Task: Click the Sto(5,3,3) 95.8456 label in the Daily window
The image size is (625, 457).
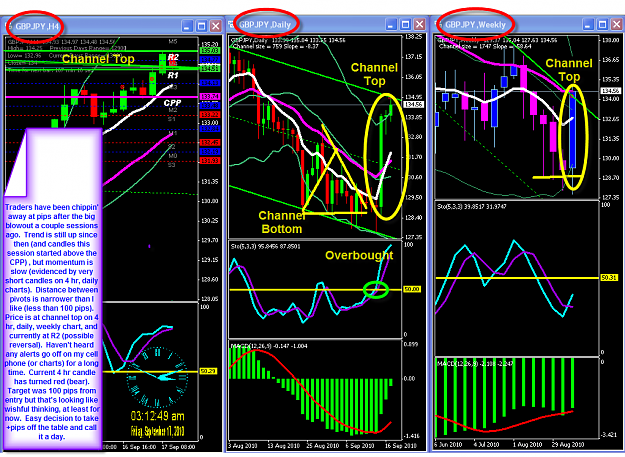Action: click(x=265, y=247)
